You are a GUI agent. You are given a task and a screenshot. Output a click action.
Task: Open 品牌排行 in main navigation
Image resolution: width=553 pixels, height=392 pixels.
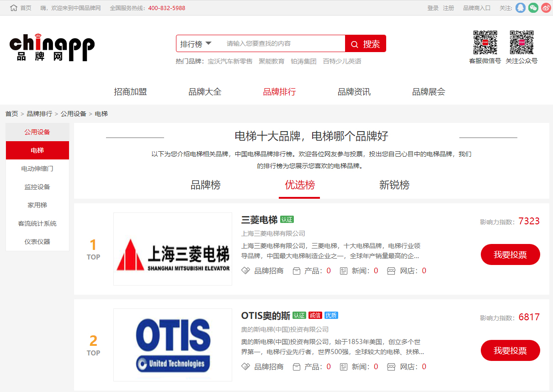click(279, 92)
